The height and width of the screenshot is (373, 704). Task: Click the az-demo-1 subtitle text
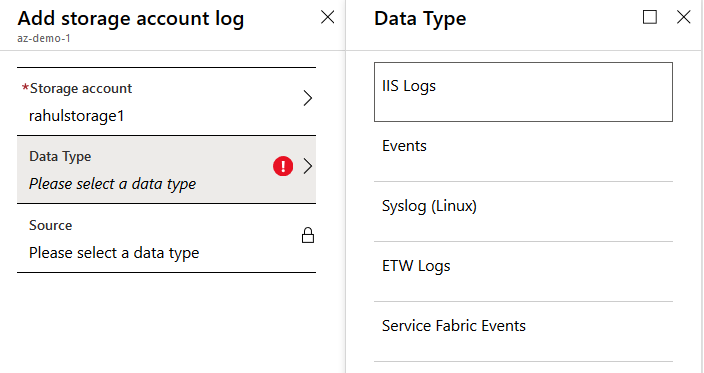click(x=44, y=39)
